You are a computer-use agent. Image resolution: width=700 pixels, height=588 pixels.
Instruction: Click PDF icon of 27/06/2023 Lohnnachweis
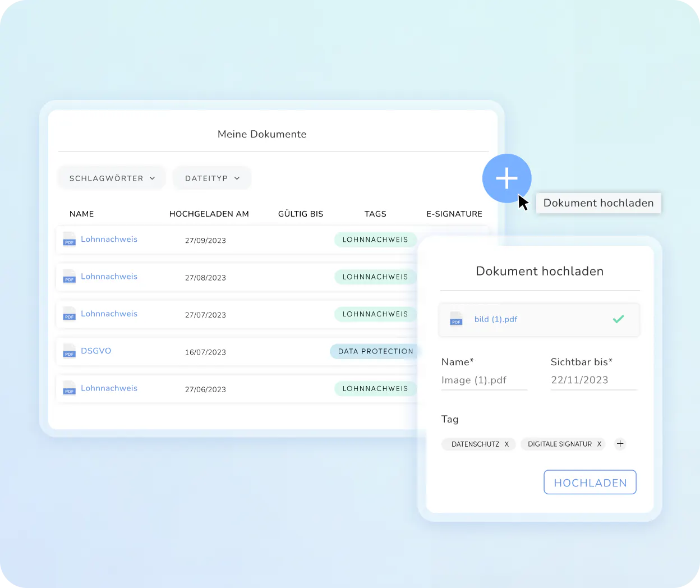[69, 388]
